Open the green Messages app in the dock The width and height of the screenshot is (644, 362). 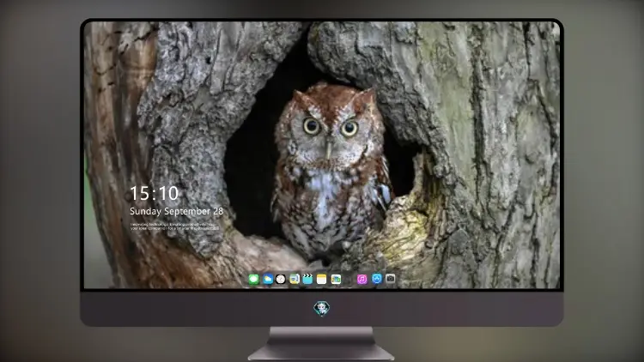click(254, 279)
